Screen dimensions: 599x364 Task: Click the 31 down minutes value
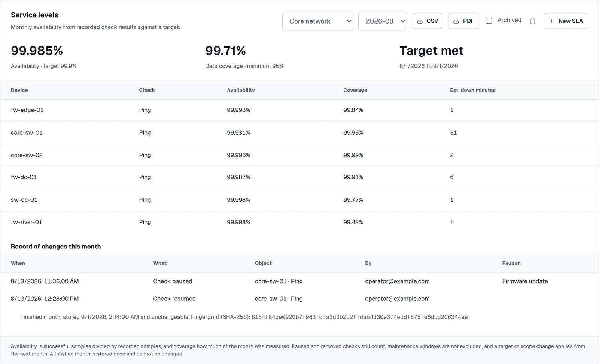pos(453,132)
